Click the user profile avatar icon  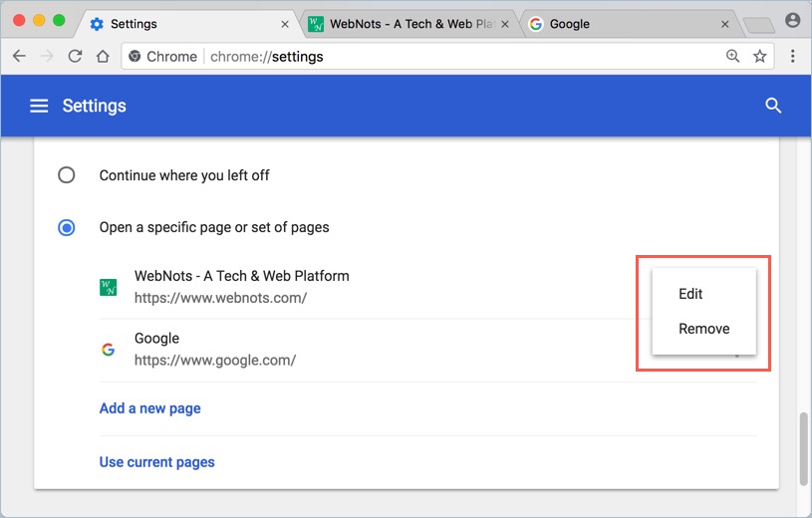click(x=793, y=20)
